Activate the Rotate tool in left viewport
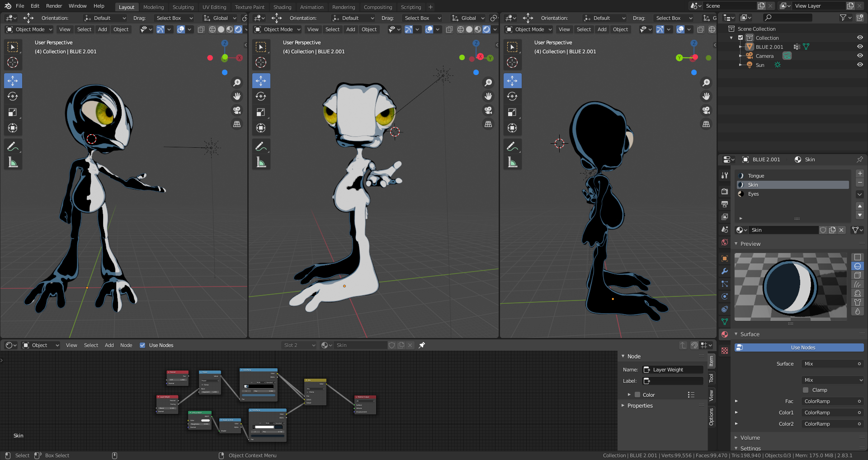This screenshot has width=868, height=460. pos(13,96)
